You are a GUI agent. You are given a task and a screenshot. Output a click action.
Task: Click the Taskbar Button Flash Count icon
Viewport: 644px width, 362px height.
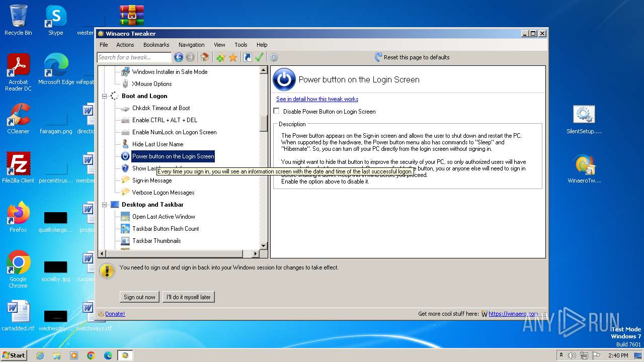[125, 229]
